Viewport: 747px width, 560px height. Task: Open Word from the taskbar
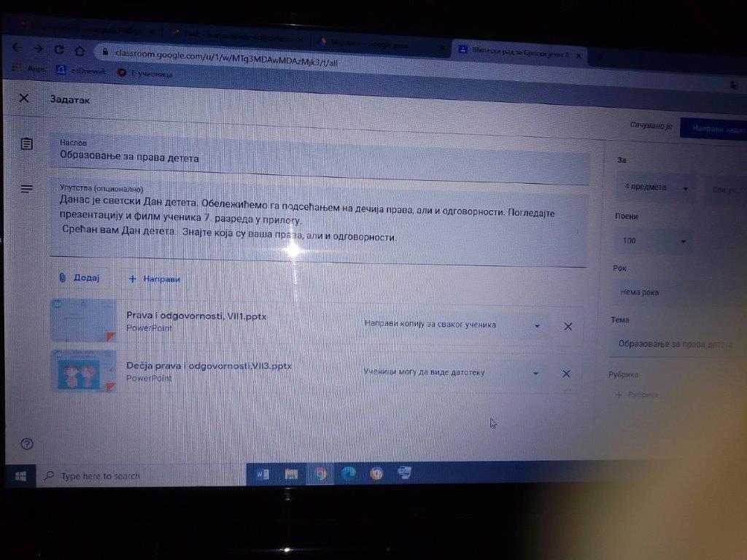click(x=263, y=474)
